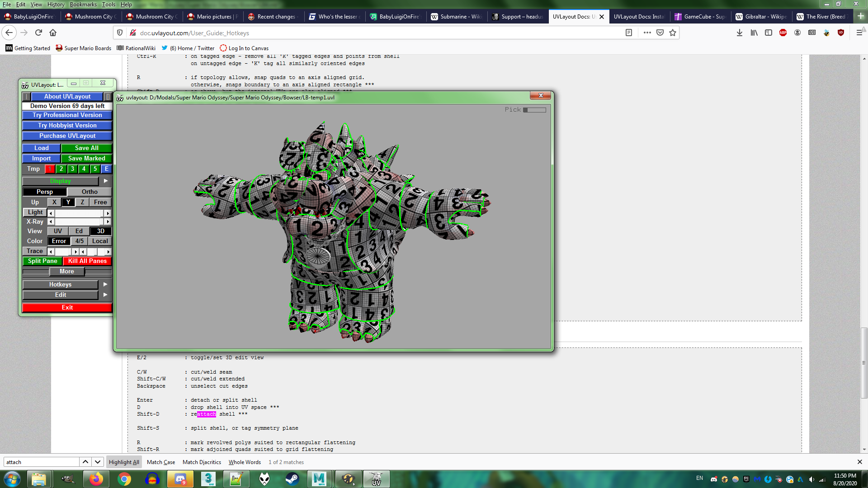Click the Import button
The width and height of the screenshot is (868, 488).
(42, 159)
